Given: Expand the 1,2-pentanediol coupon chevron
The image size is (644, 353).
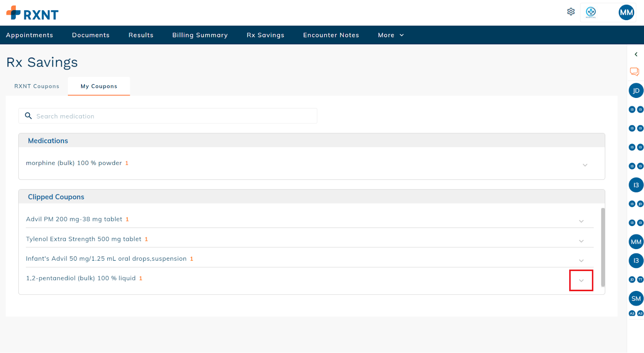Looking at the screenshot, I should [581, 280].
